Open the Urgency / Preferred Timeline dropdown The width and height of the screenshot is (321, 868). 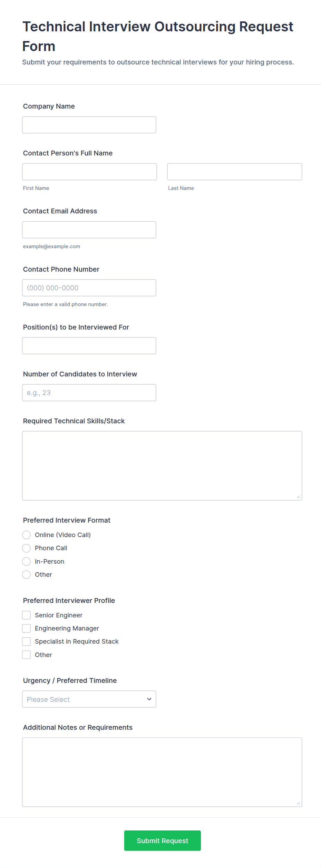(x=89, y=699)
